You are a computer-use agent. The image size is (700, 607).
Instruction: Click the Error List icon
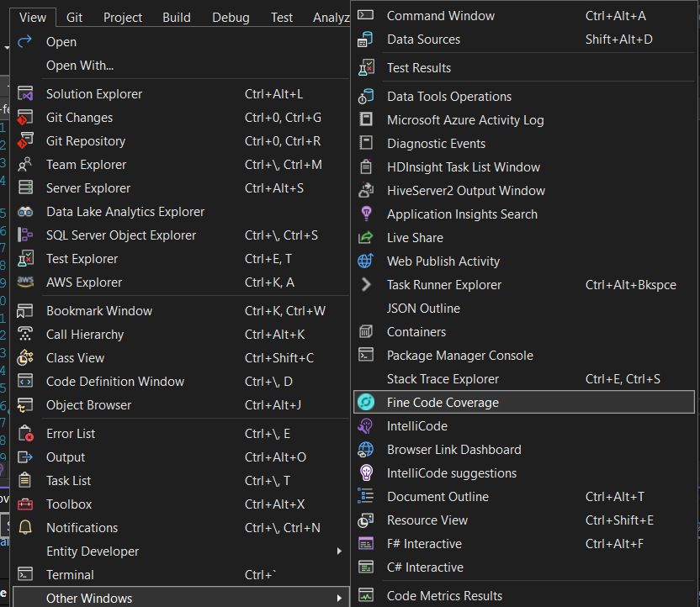click(x=25, y=434)
